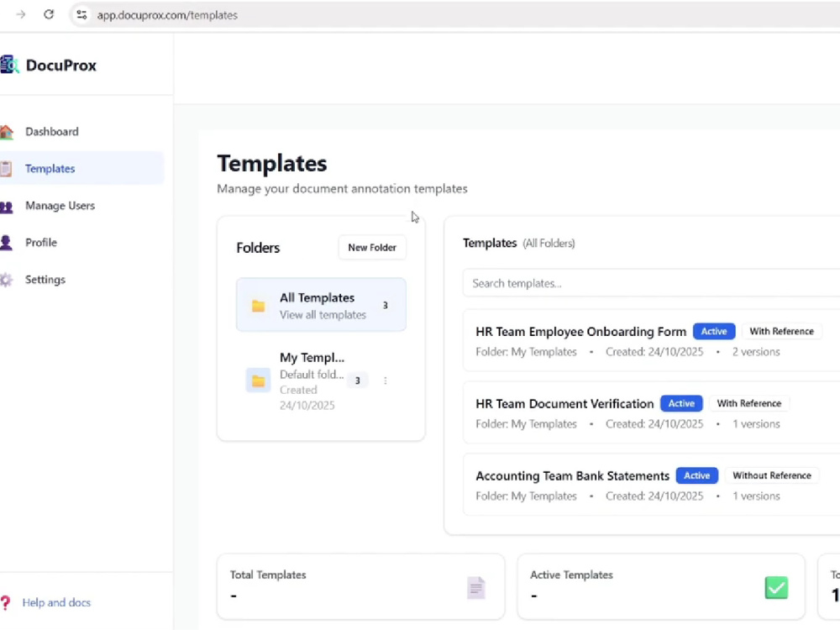Select Templates in the sidebar
Viewport: 840px width, 630px height.
coord(81,168)
